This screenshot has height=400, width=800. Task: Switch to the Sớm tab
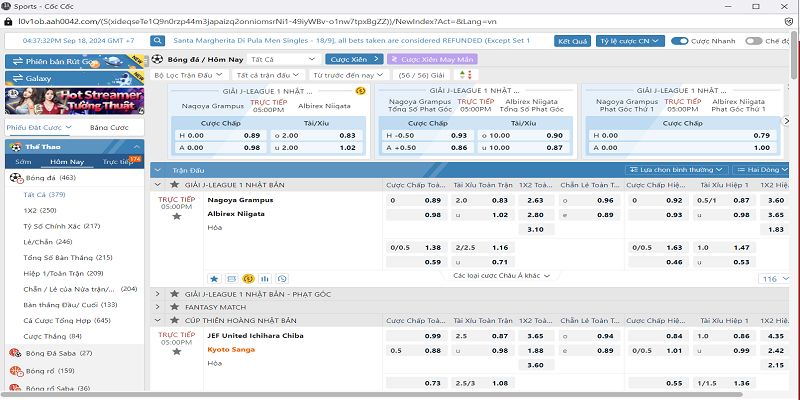tap(23, 162)
